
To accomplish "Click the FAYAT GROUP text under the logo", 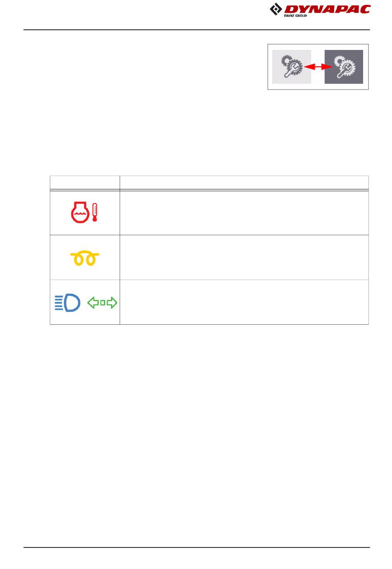I will [x=295, y=15].
